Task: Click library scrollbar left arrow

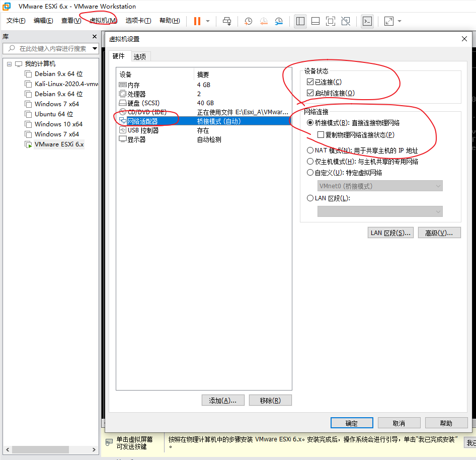Action: click(8, 449)
